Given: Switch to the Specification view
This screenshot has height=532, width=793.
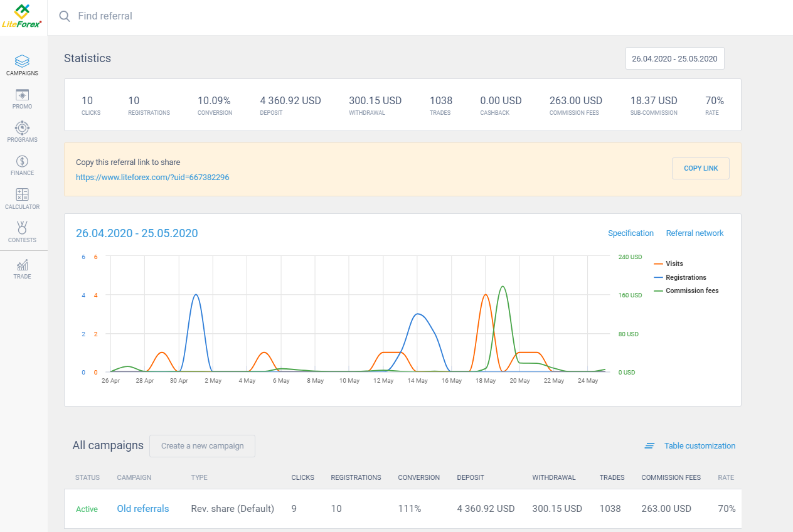Looking at the screenshot, I should tap(631, 233).
